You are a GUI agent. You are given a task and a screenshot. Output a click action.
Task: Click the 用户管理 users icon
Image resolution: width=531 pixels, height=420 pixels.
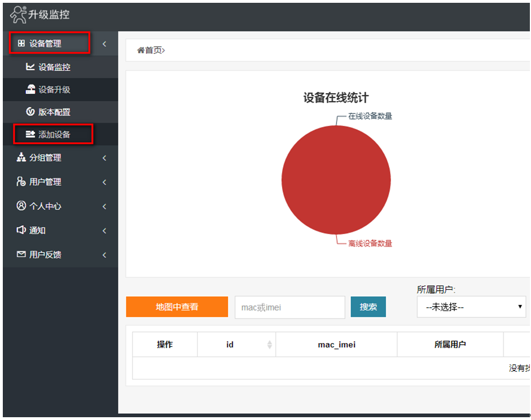[x=21, y=182]
